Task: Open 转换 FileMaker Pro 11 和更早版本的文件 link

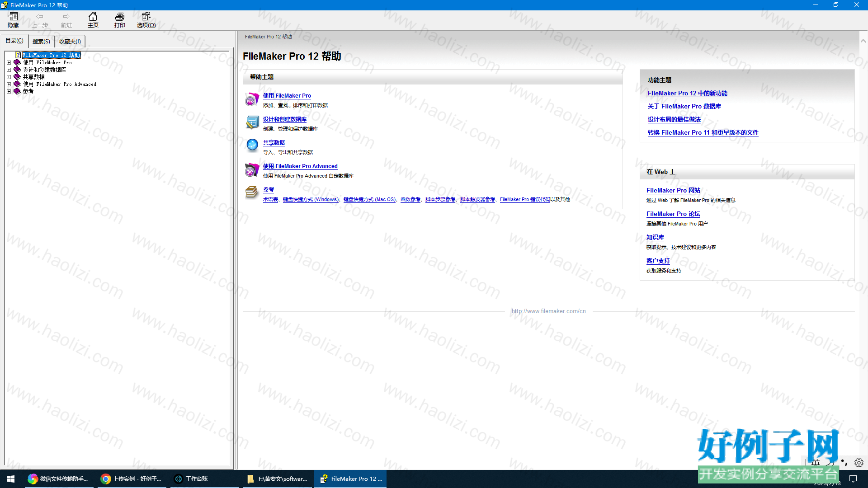Action: point(703,133)
